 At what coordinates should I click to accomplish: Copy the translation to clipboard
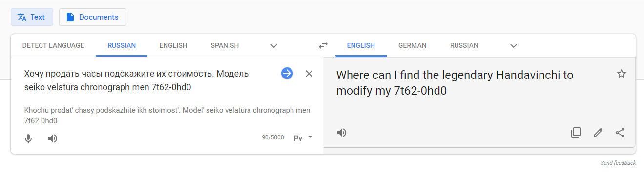pyautogui.click(x=576, y=133)
